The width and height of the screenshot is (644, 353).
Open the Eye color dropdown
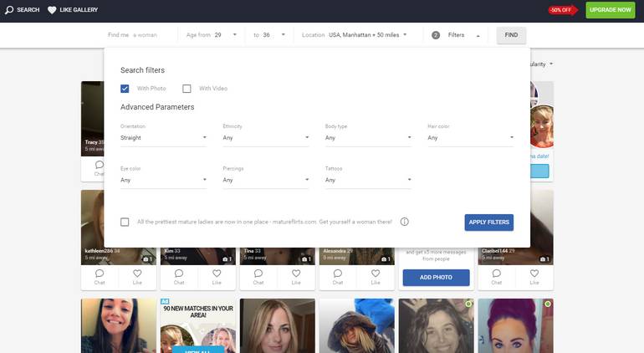click(163, 180)
